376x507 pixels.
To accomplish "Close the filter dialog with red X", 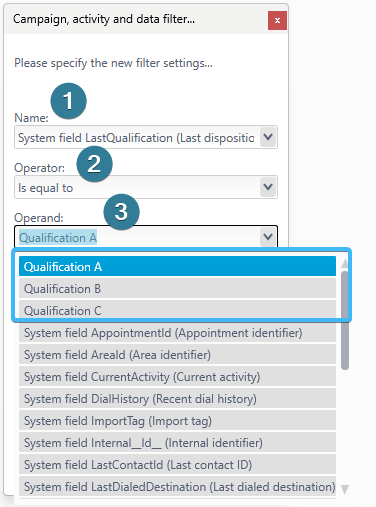I will point(277,20).
